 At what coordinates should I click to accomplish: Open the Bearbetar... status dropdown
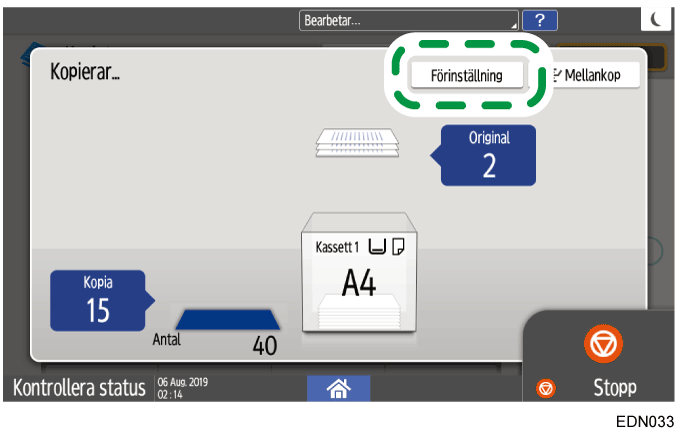click(x=410, y=20)
